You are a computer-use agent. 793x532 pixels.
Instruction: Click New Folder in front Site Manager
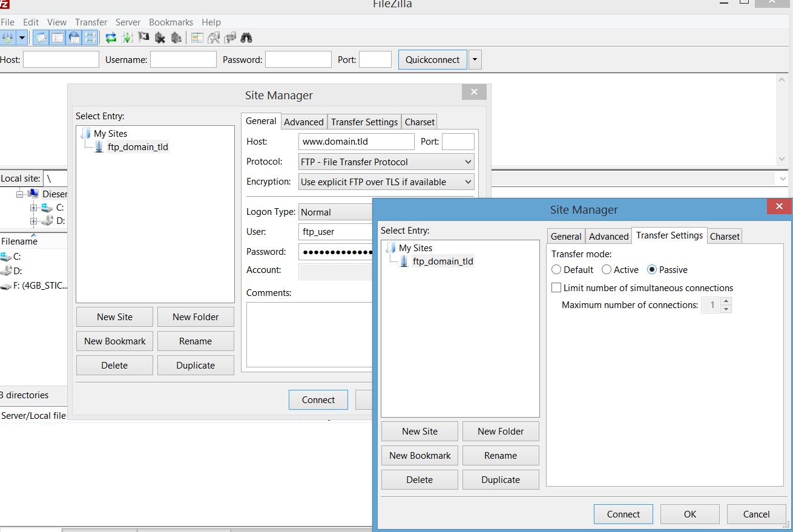[501, 432]
